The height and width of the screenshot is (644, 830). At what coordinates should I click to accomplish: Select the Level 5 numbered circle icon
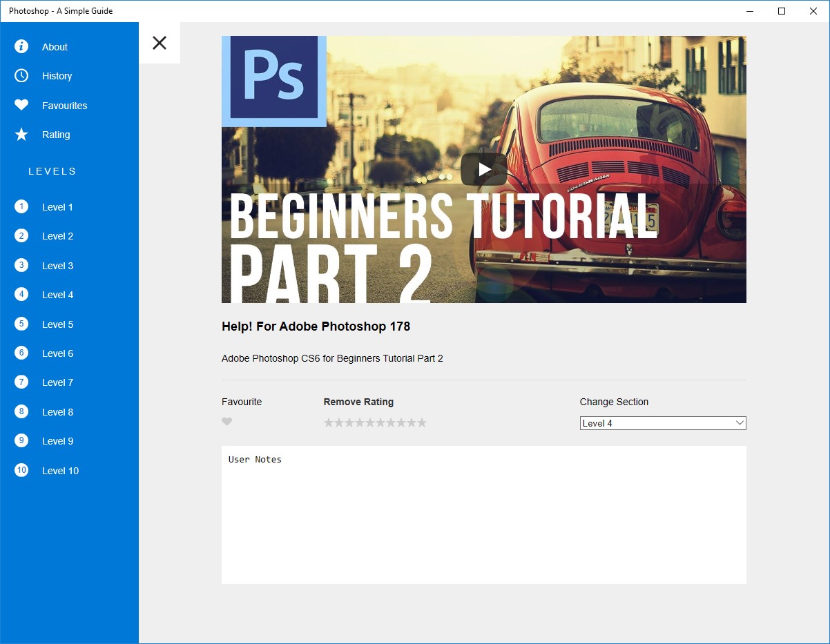click(x=21, y=324)
